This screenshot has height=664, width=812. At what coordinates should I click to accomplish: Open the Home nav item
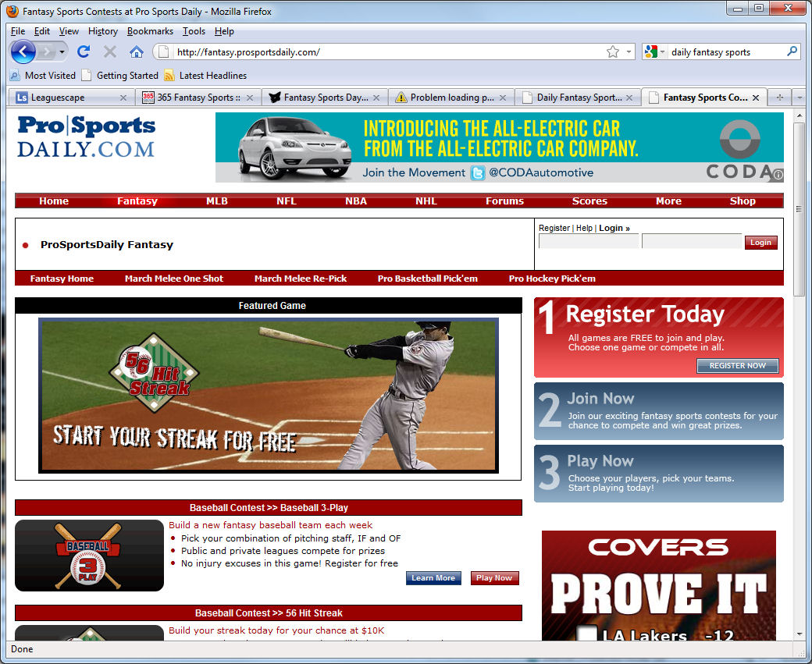click(54, 201)
